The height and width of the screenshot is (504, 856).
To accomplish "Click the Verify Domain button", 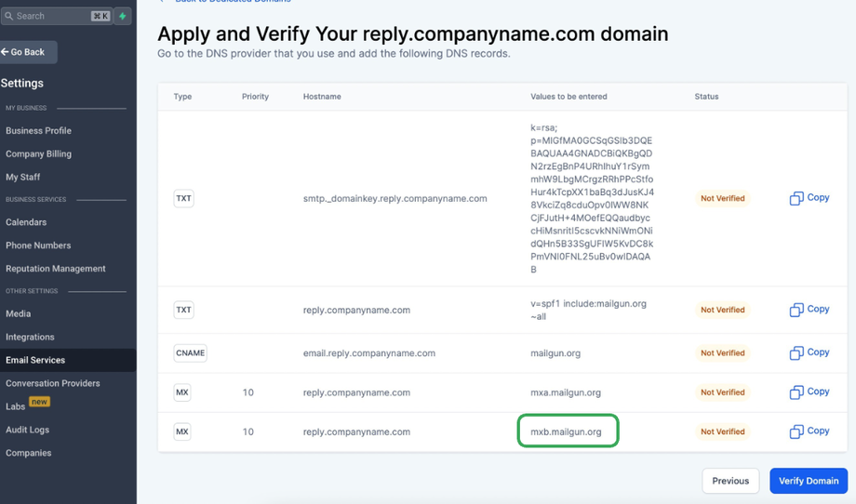I will 808,481.
